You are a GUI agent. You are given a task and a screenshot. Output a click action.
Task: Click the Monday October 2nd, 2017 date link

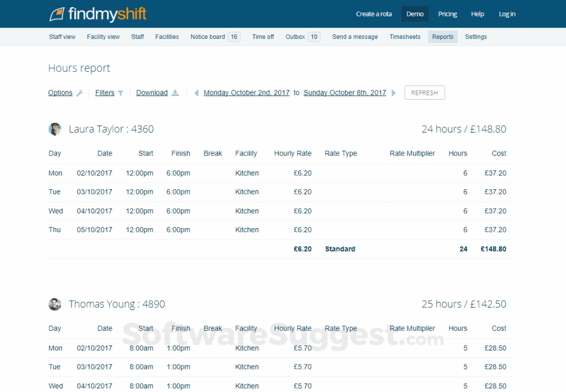(246, 93)
